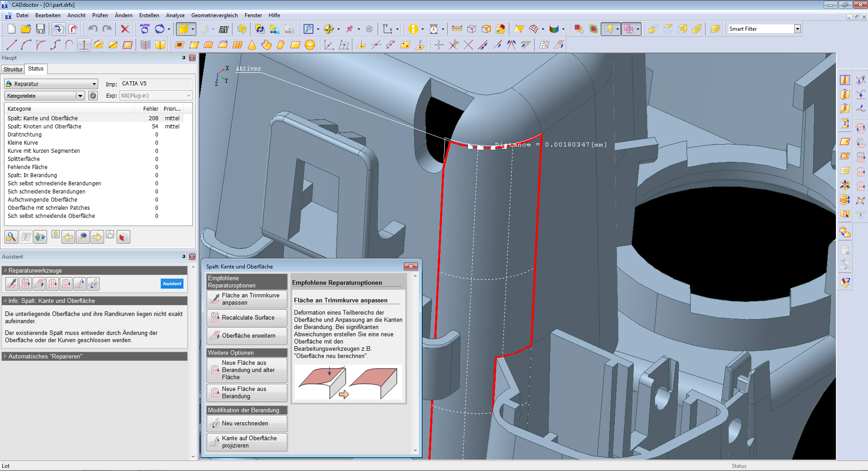
Task: Switch to the Struktur tab
Action: click(13, 69)
